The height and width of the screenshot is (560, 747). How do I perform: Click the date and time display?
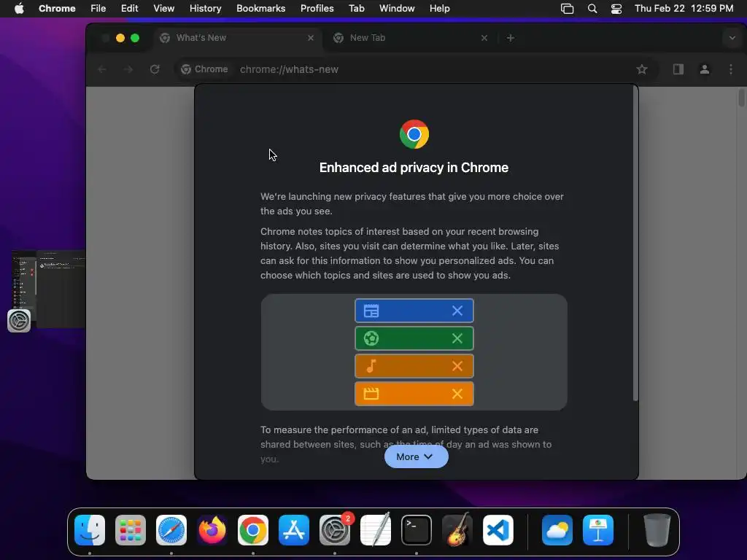[684, 9]
